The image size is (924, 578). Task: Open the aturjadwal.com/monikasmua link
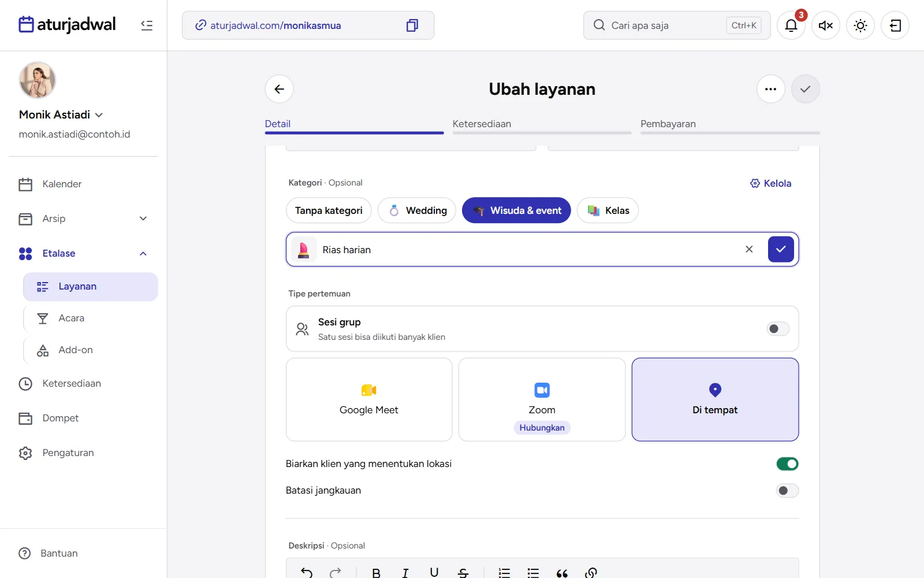tap(275, 25)
